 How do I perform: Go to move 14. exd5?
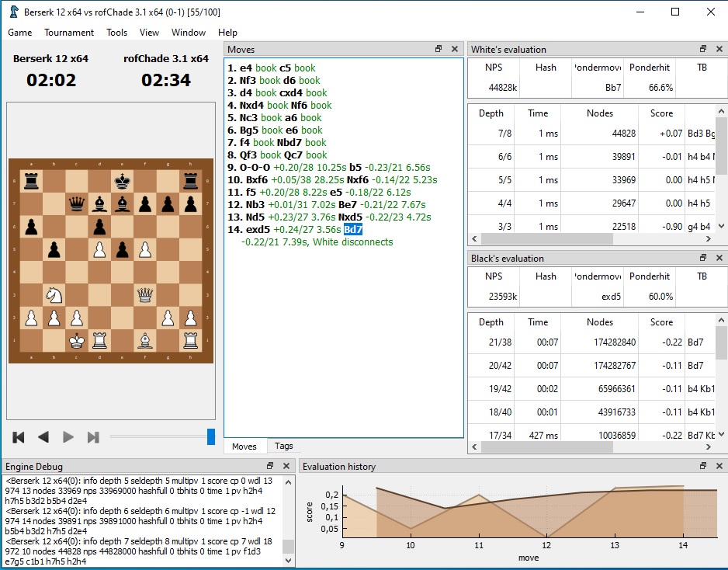coord(258,230)
